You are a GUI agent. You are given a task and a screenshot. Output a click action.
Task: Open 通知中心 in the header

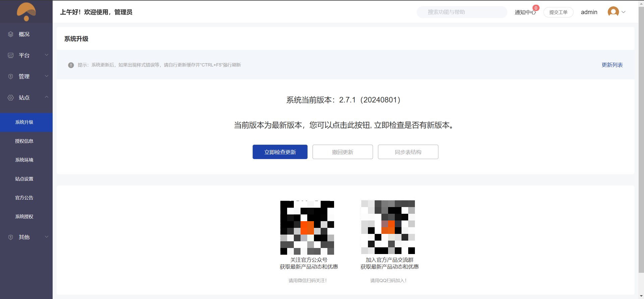click(525, 12)
